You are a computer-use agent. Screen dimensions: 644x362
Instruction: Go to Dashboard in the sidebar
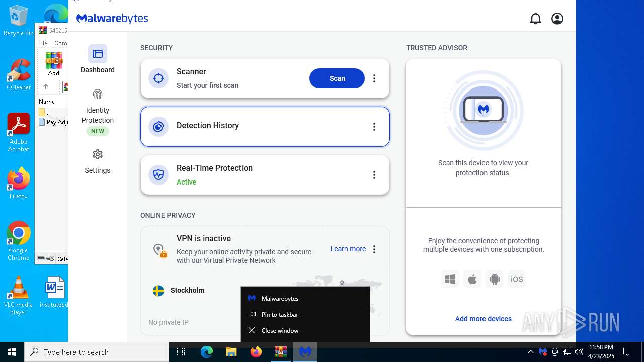tap(98, 59)
